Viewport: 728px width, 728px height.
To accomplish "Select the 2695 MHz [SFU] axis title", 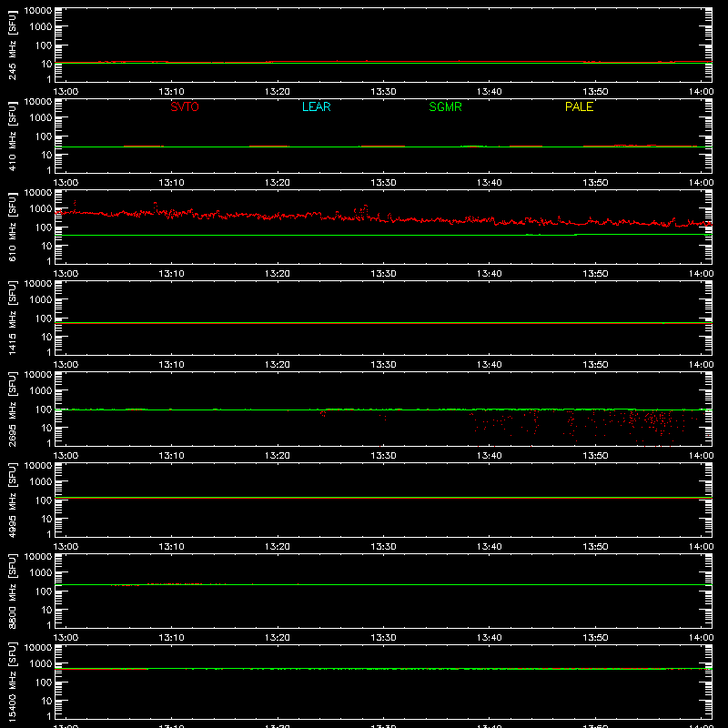I will pos(12,409).
